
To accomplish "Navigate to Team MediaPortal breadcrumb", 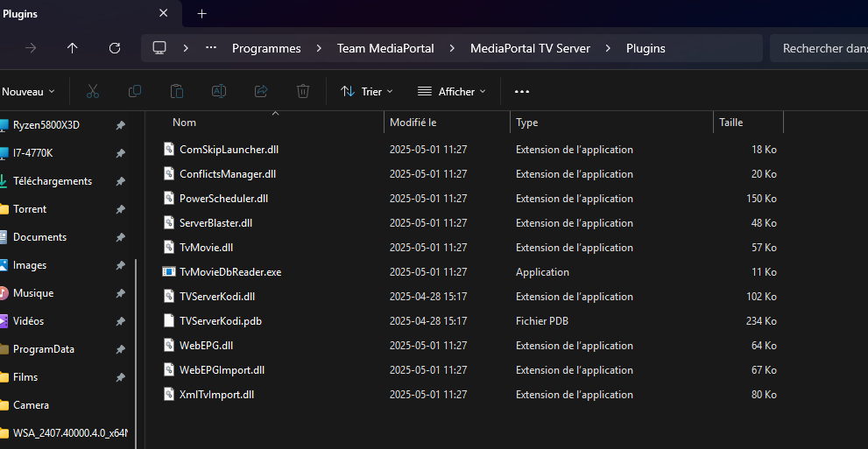I will tap(385, 48).
